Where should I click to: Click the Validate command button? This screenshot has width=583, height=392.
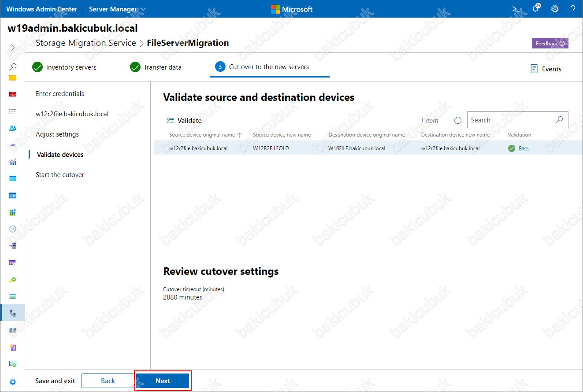184,120
